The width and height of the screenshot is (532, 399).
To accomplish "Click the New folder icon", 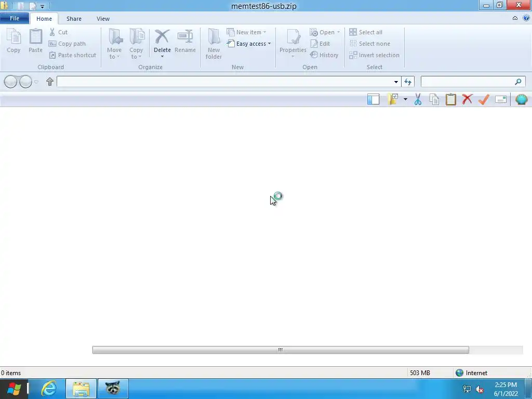I will pos(214,37).
